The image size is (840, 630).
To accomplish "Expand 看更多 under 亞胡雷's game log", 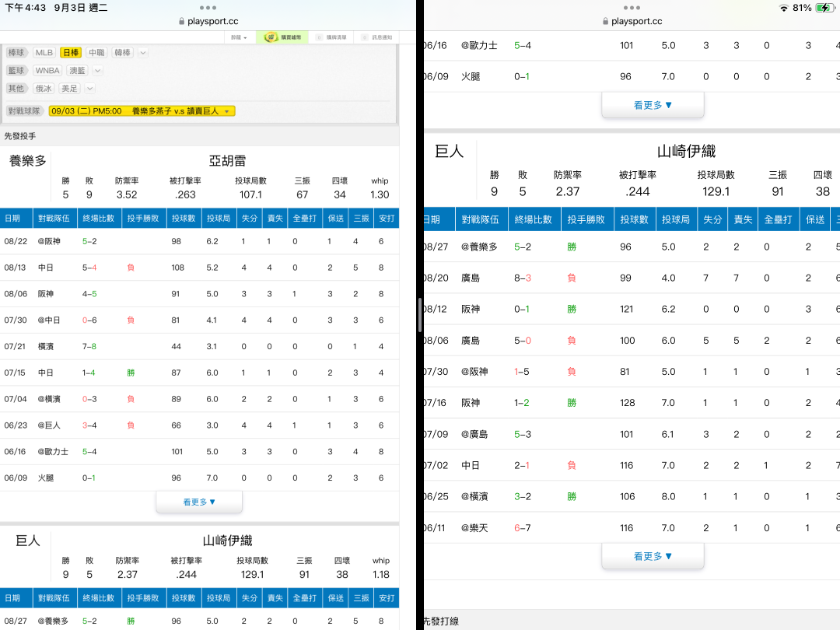I will tap(199, 502).
